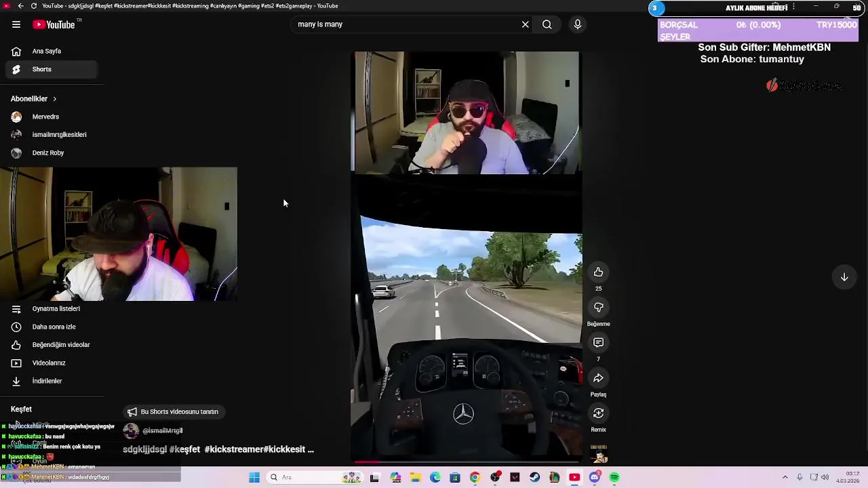Open İndirilenler downloads
The image size is (868, 488).
(52, 381)
